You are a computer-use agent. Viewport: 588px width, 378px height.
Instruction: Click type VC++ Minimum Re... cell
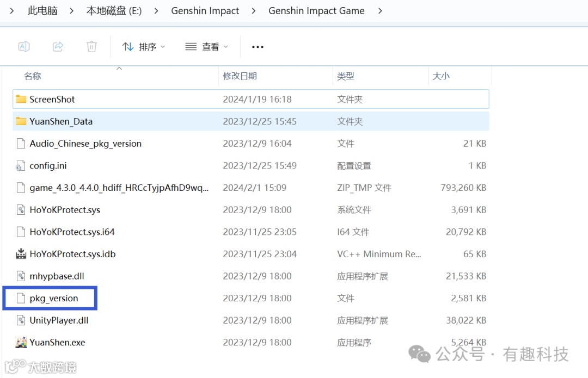pos(379,254)
